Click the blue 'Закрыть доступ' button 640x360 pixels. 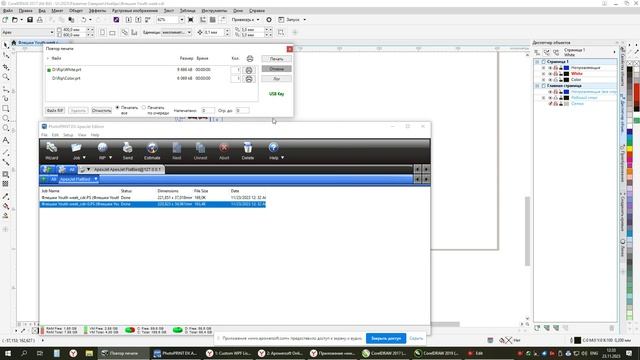point(386,338)
